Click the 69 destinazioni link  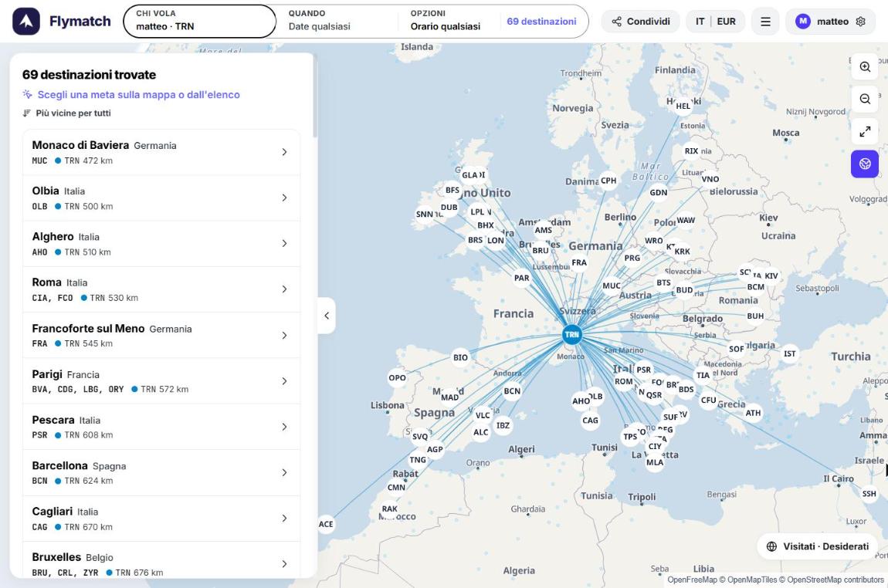pyautogui.click(x=541, y=22)
